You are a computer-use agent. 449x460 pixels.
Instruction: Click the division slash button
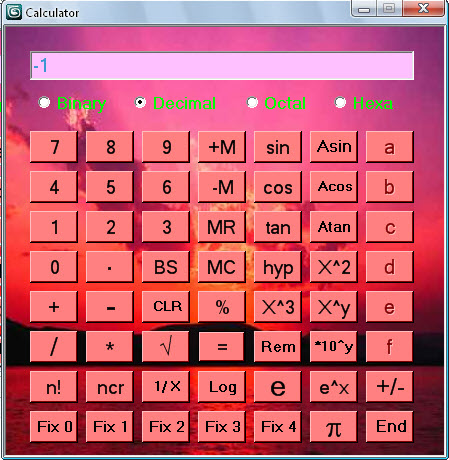54,346
